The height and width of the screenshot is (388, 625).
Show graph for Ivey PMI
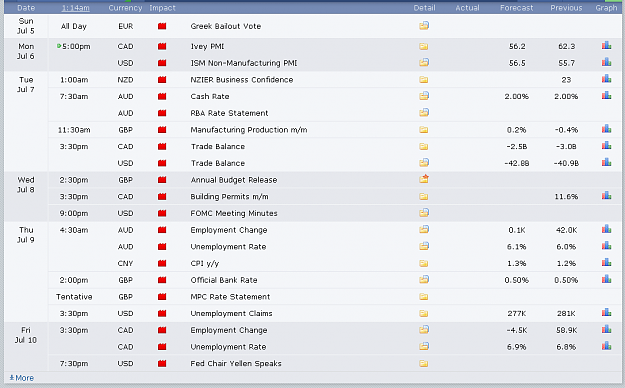click(x=606, y=45)
